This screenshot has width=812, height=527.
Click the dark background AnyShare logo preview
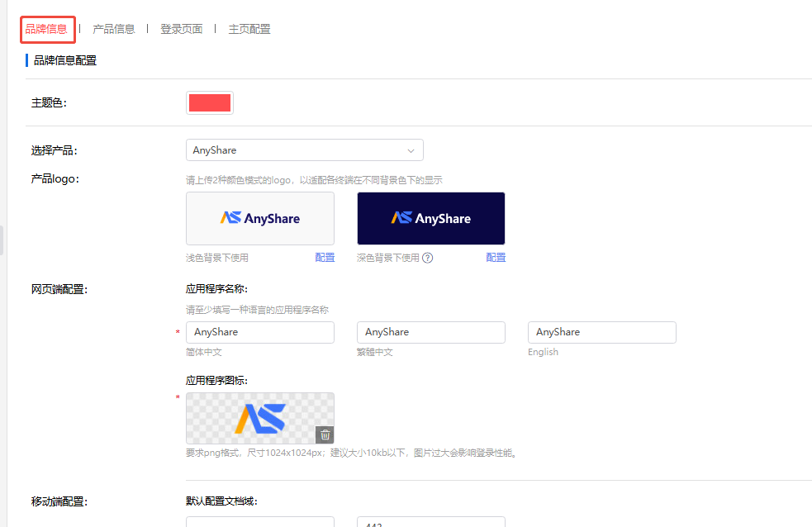(x=430, y=217)
